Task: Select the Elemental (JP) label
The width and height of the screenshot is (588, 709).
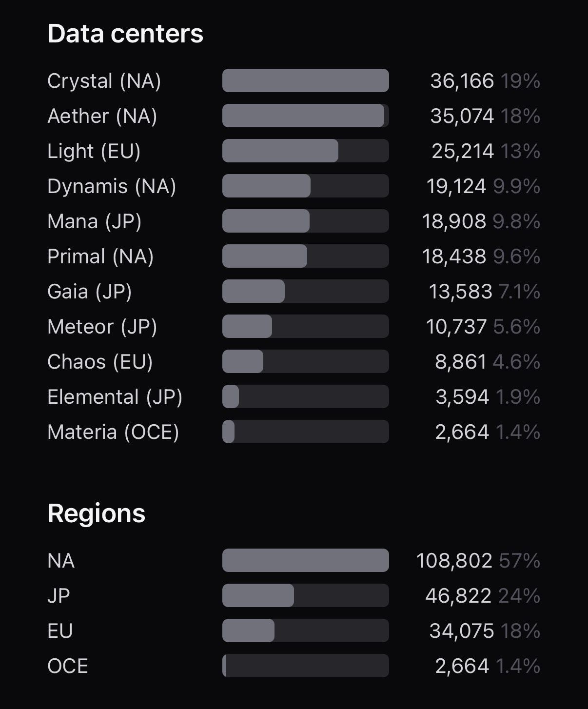Action: 115,397
